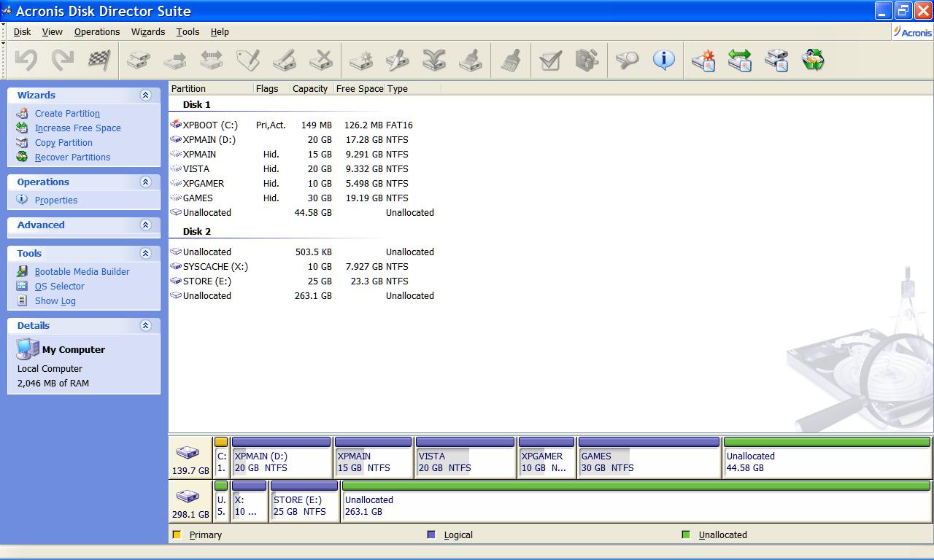The height and width of the screenshot is (560, 934).
Task: Open the Operations menu
Action: pyautogui.click(x=97, y=31)
